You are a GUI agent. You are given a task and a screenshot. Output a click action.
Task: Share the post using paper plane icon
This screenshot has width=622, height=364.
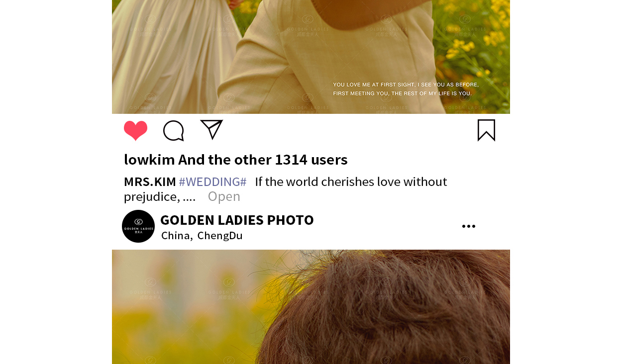pyautogui.click(x=211, y=130)
